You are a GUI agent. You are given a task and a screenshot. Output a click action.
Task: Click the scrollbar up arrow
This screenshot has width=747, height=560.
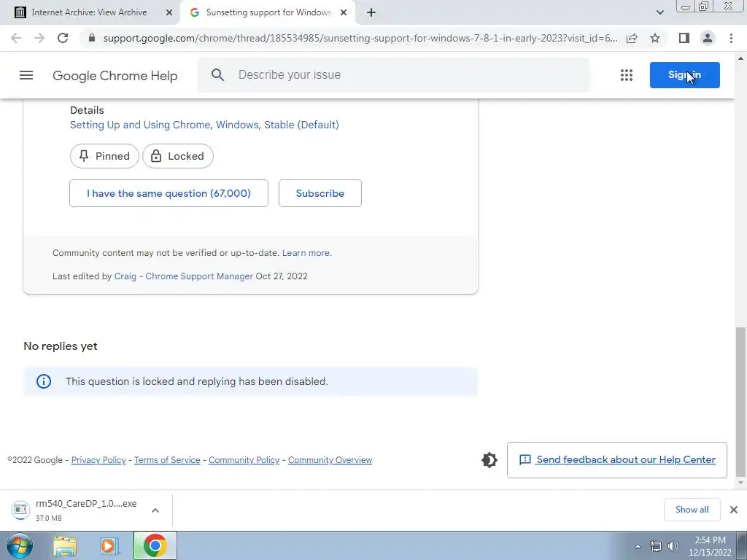(740, 58)
